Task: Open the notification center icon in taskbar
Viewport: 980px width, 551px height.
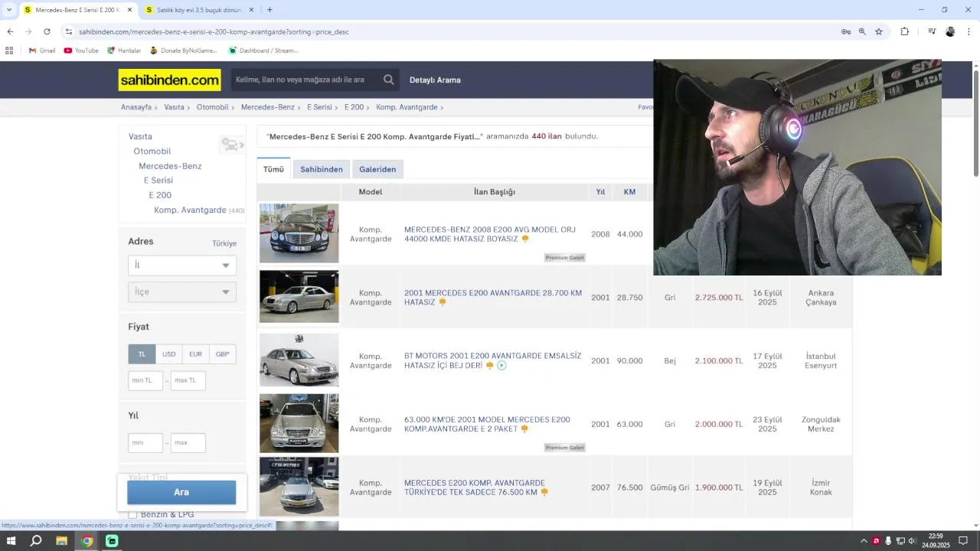Action: click(x=963, y=541)
